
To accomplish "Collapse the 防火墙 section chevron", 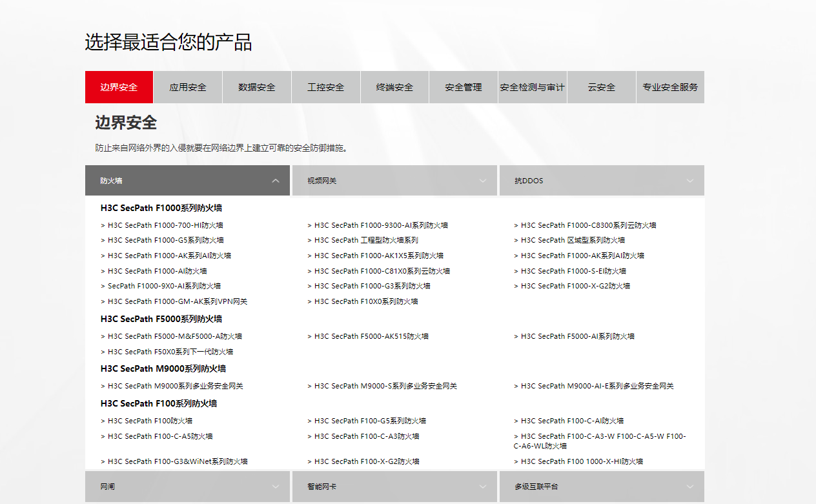I will (x=276, y=181).
